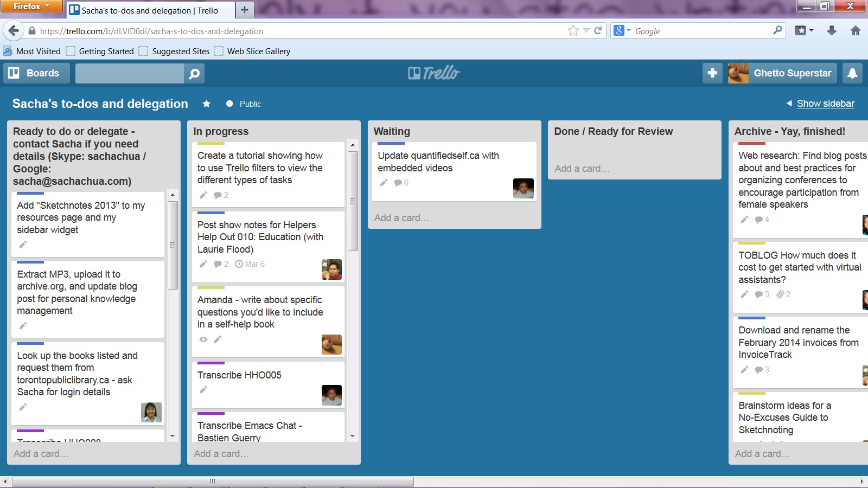Star the board Sacha's to-dos and delegation
The width and height of the screenshot is (868, 488).
pyautogui.click(x=207, y=104)
